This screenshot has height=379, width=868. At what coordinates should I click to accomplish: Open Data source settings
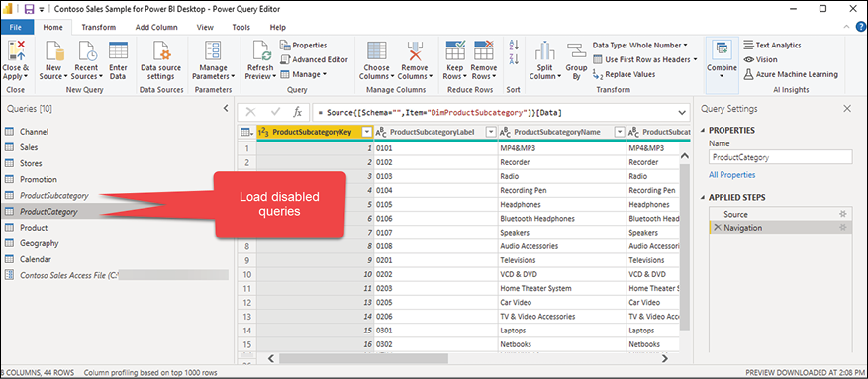(161, 50)
